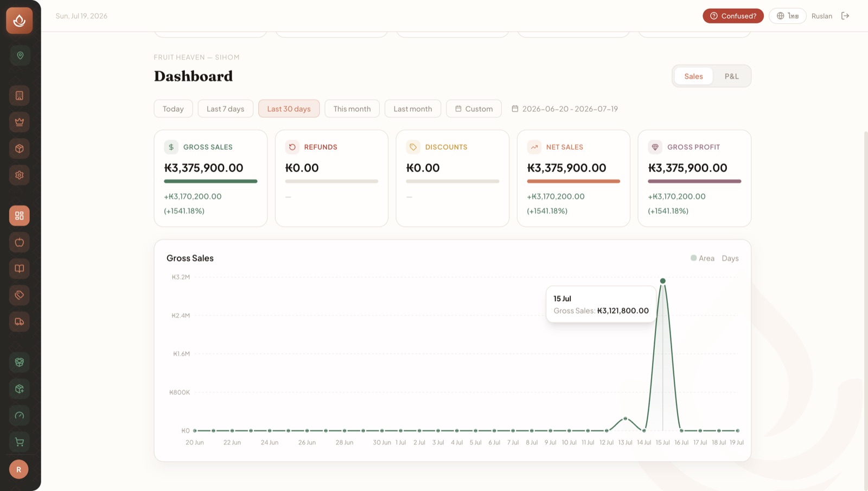Click the Net Sales trend icon
The width and height of the screenshot is (868, 491).
534,147
